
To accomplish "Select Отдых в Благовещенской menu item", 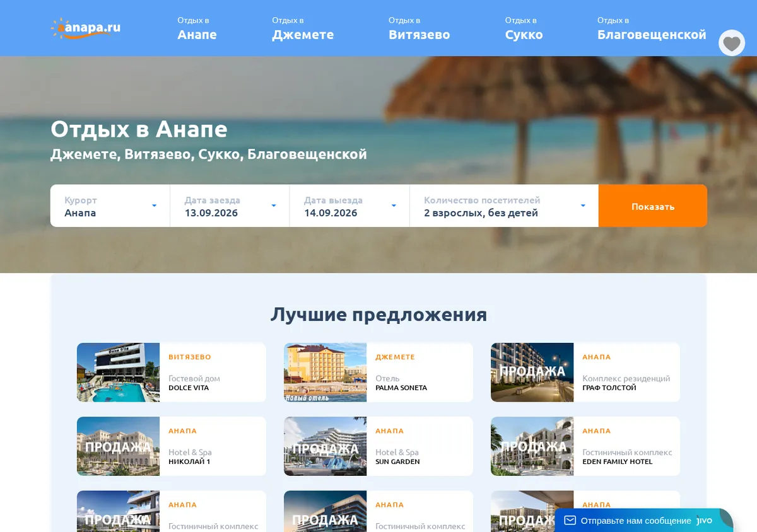I will [x=652, y=29].
